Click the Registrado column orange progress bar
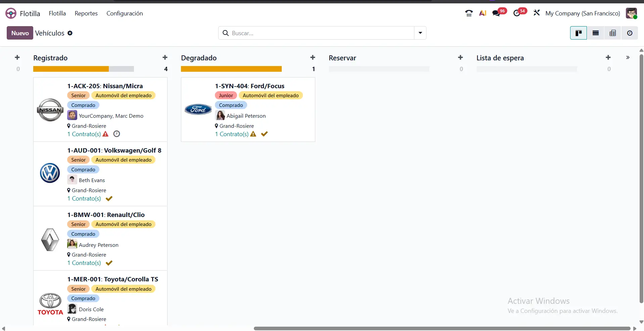The width and height of the screenshot is (644, 331). click(x=71, y=69)
